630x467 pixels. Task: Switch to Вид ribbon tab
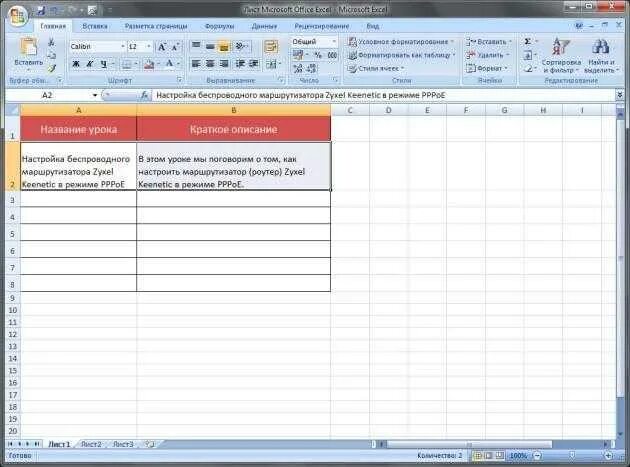point(373,26)
